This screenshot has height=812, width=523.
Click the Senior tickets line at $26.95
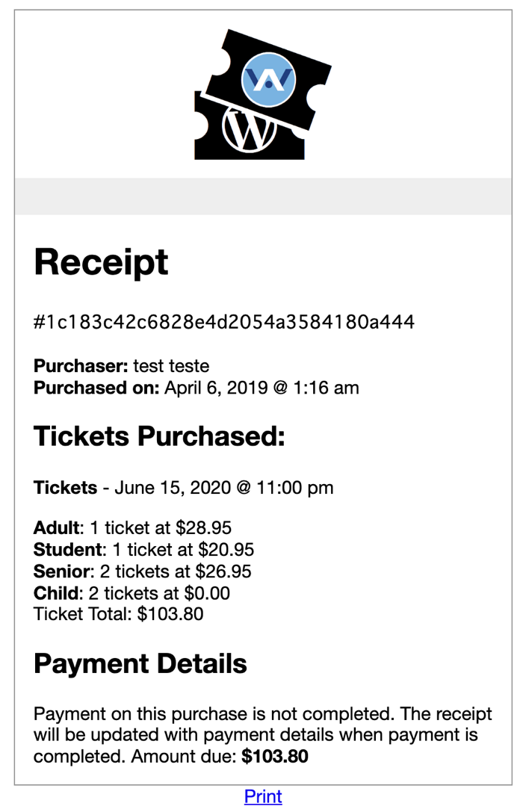[x=143, y=571]
